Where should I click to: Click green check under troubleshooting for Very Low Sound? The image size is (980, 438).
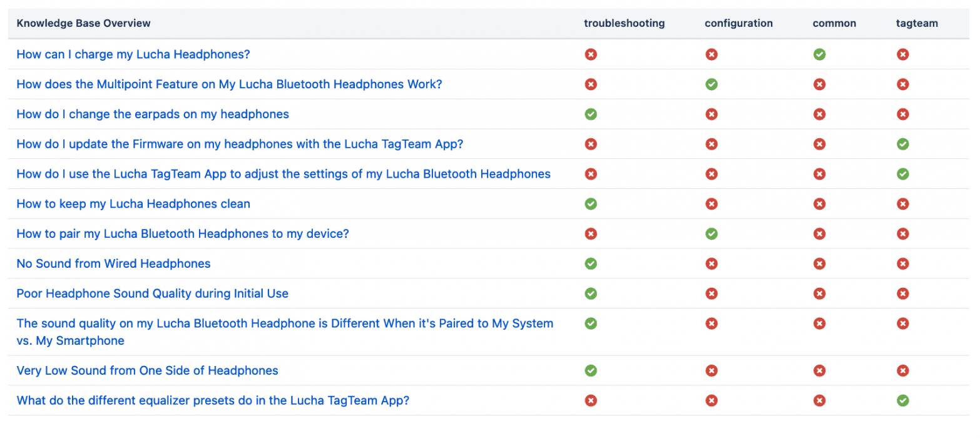(x=591, y=371)
